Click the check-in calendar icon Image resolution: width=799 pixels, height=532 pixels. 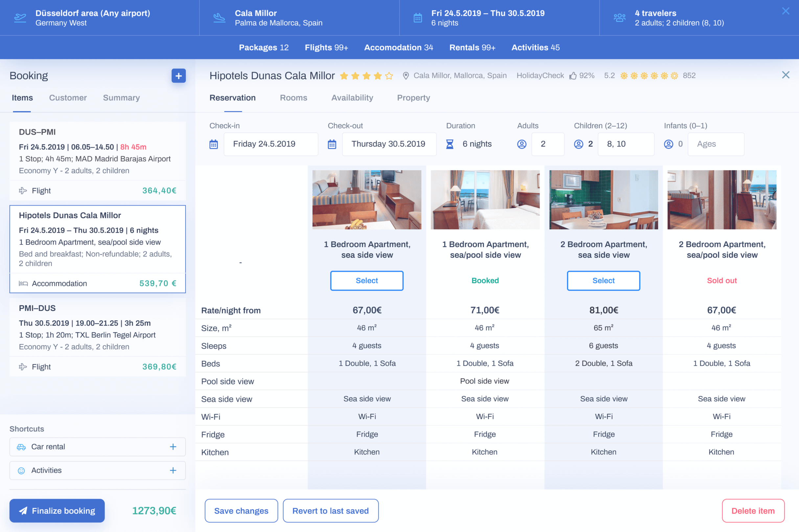click(214, 144)
